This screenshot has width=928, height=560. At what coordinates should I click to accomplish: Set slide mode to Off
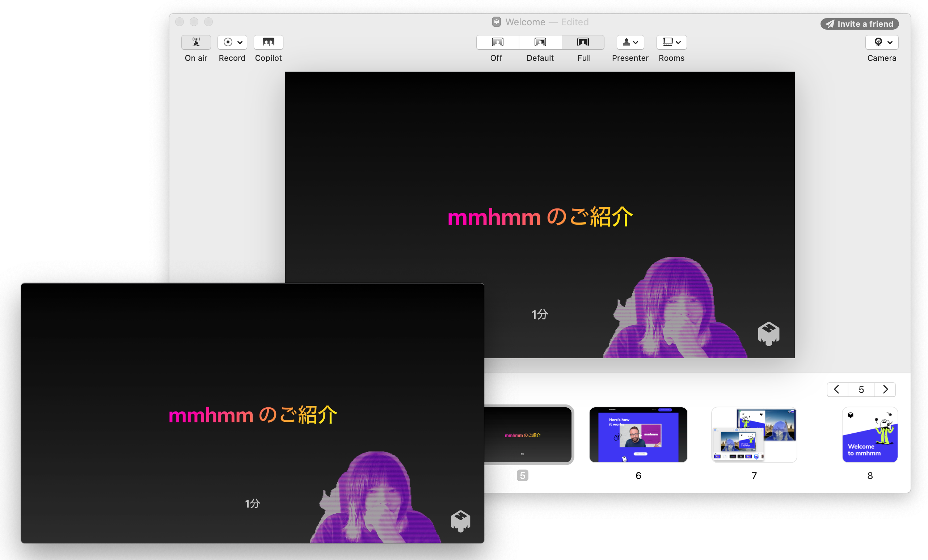497,42
